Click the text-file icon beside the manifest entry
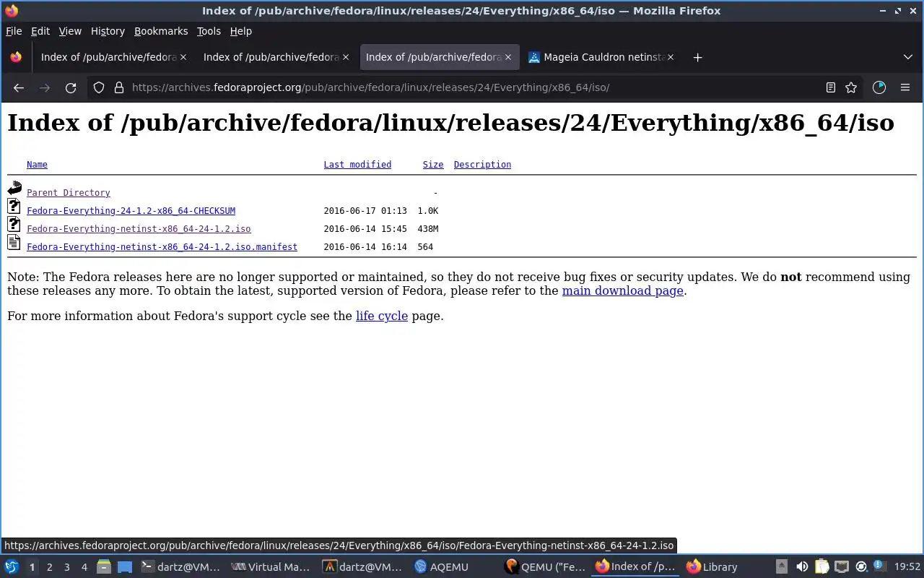The width and height of the screenshot is (924, 578). [x=14, y=243]
